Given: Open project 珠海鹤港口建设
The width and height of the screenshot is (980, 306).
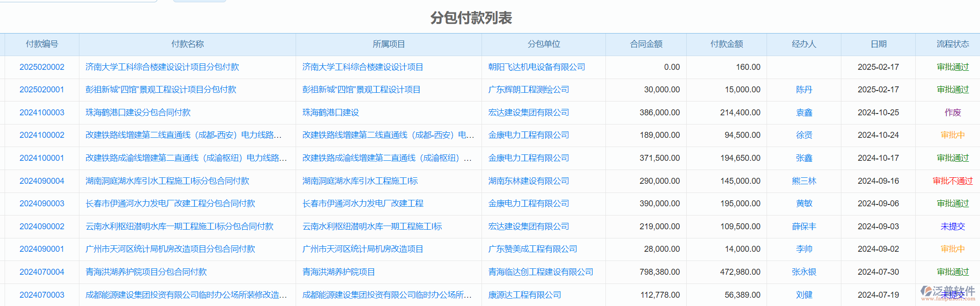Looking at the screenshot, I should coord(330,113).
